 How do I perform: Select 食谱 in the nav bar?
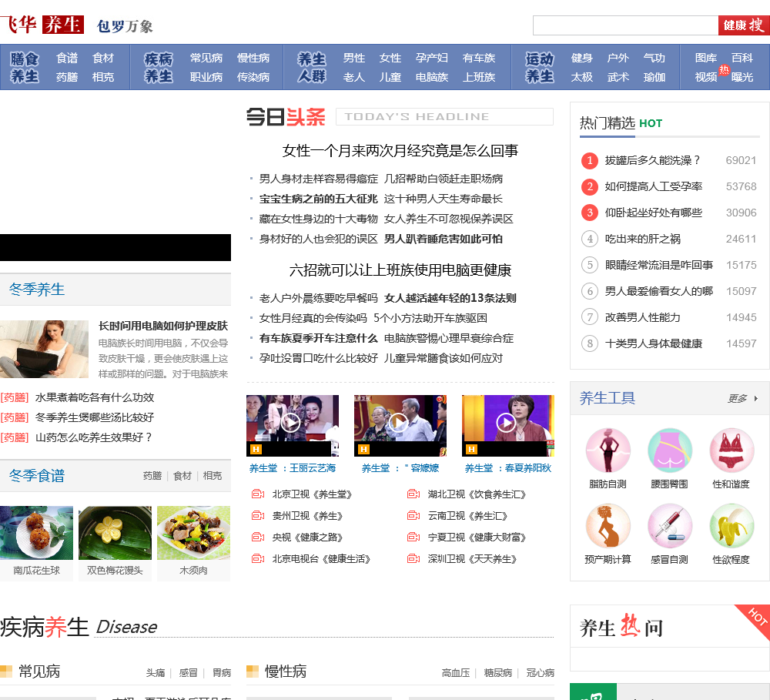(67, 58)
